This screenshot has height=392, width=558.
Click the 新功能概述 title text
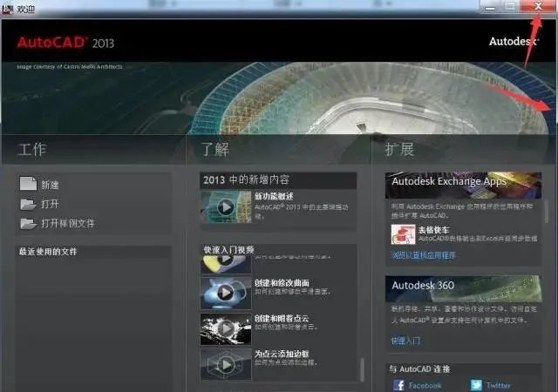(274, 196)
